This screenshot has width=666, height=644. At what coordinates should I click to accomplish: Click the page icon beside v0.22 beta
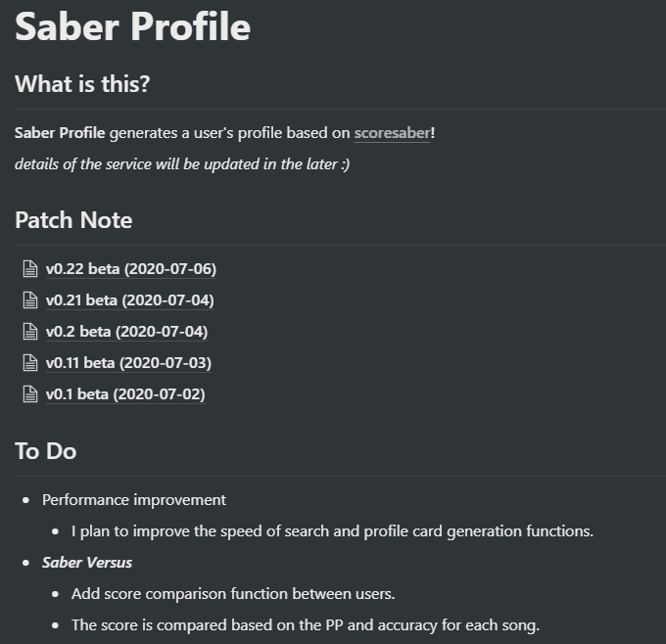pyautogui.click(x=30, y=269)
